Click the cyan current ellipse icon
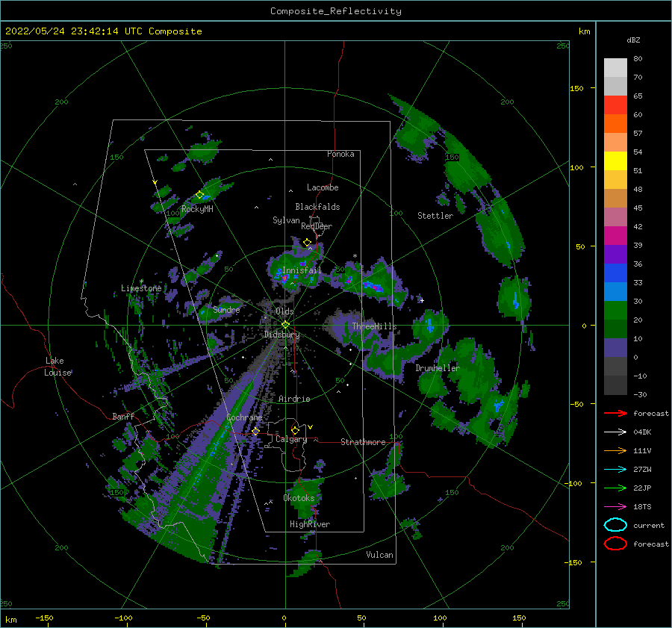Screen dimensions: 672x628 [x=615, y=525]
